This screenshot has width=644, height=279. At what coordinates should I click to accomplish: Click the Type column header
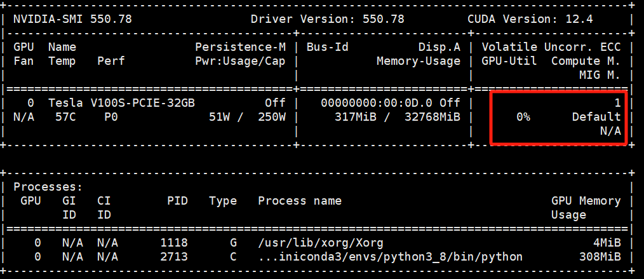click(223, 201)
